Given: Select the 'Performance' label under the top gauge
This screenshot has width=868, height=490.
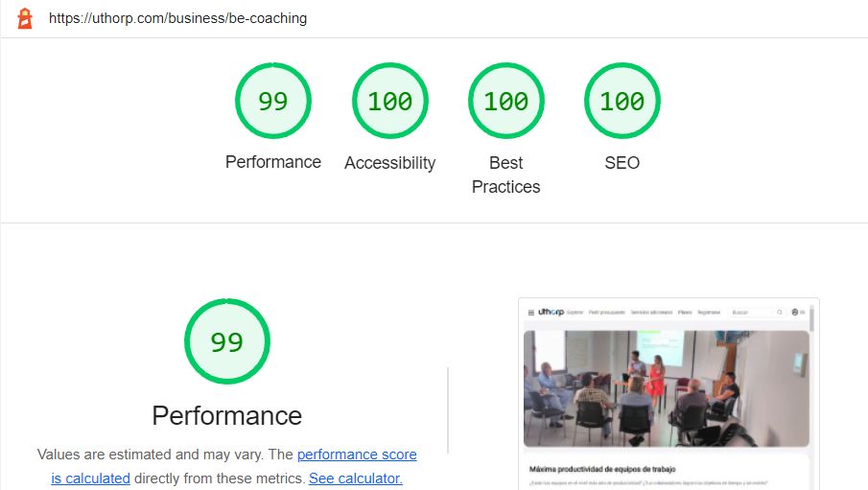Looking at the screenshot, I should coord(273,162).
